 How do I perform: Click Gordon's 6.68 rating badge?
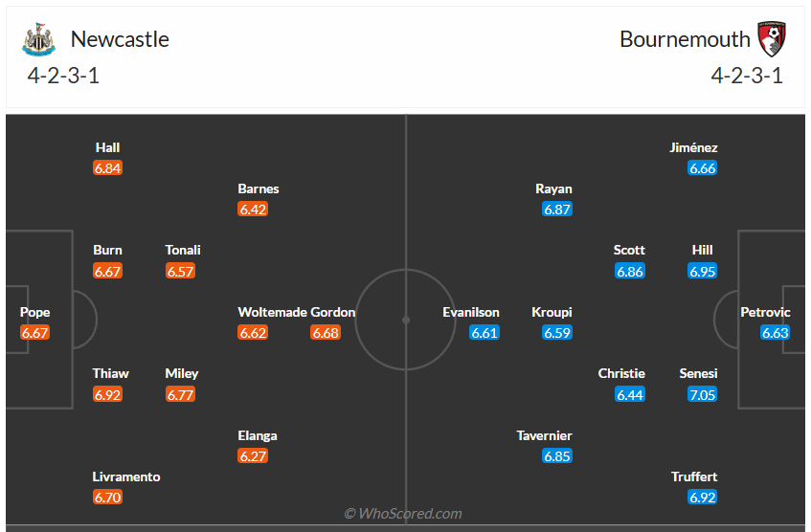(326, 333)
